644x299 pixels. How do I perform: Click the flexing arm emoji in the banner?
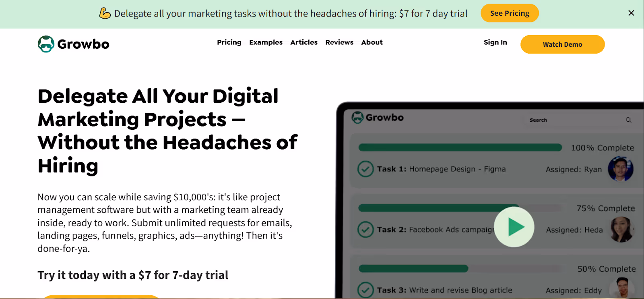tap(105, 13)
